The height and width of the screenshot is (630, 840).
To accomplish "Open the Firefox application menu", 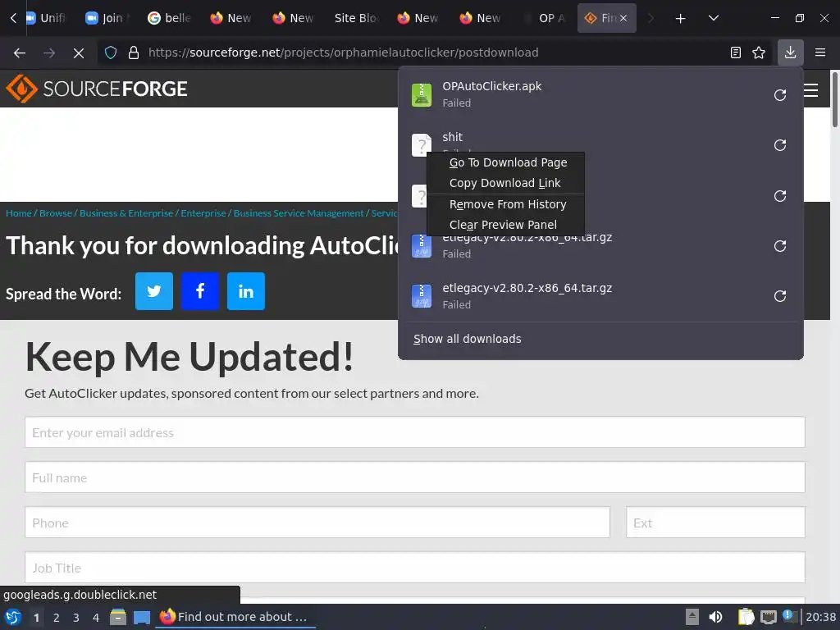I will pos(820,52).
